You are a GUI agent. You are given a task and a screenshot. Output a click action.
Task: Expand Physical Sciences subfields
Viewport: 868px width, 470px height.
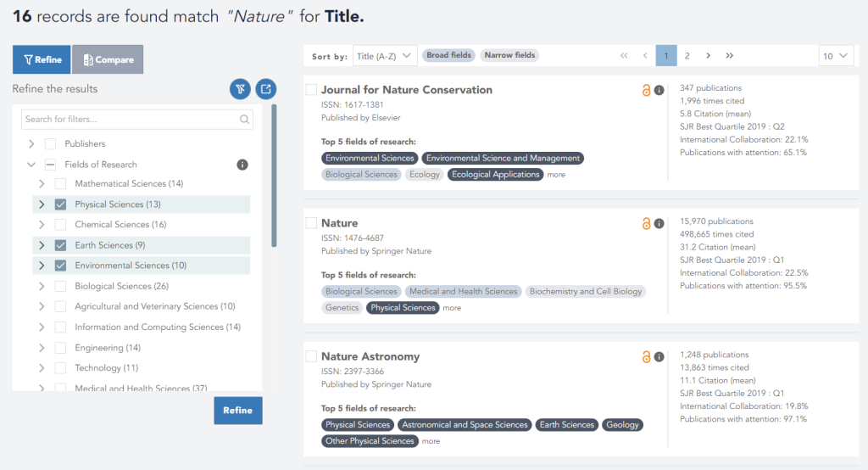(42, 204)
